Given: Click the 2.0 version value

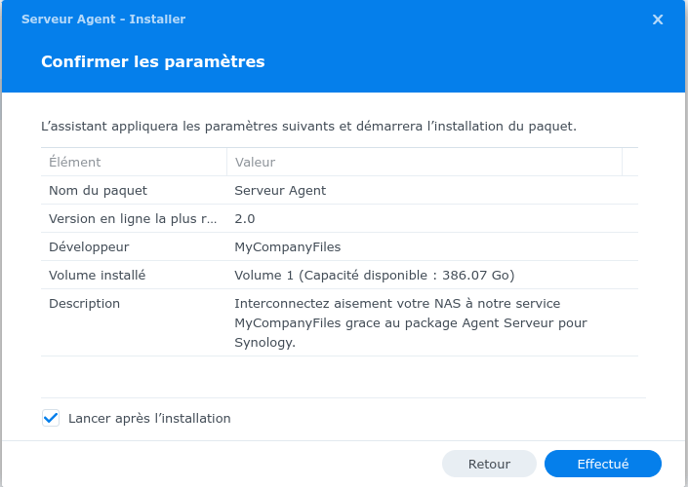Looking at the screenshot, I should tap(245, 218).
